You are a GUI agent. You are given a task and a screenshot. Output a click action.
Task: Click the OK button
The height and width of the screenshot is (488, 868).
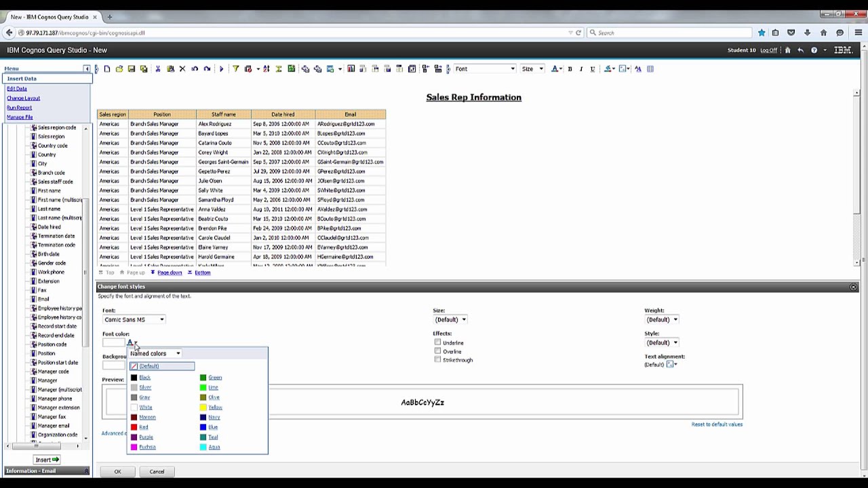[117, 472]
